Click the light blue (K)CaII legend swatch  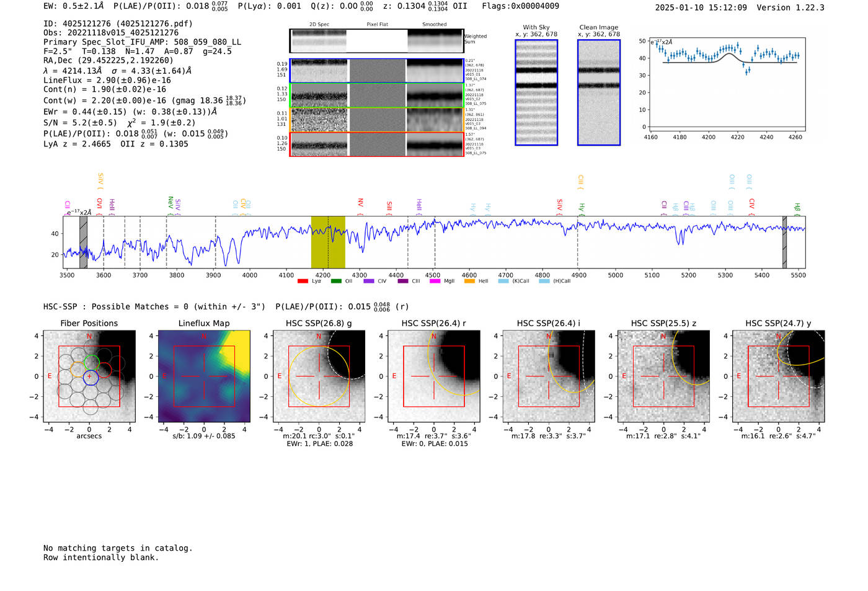(503, 282)
